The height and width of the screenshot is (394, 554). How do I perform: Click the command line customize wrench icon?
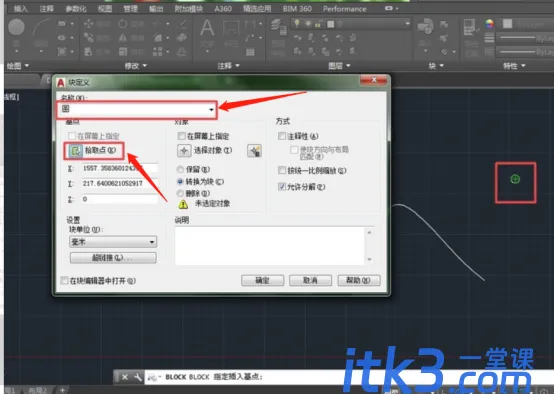(x=137, y=377)
